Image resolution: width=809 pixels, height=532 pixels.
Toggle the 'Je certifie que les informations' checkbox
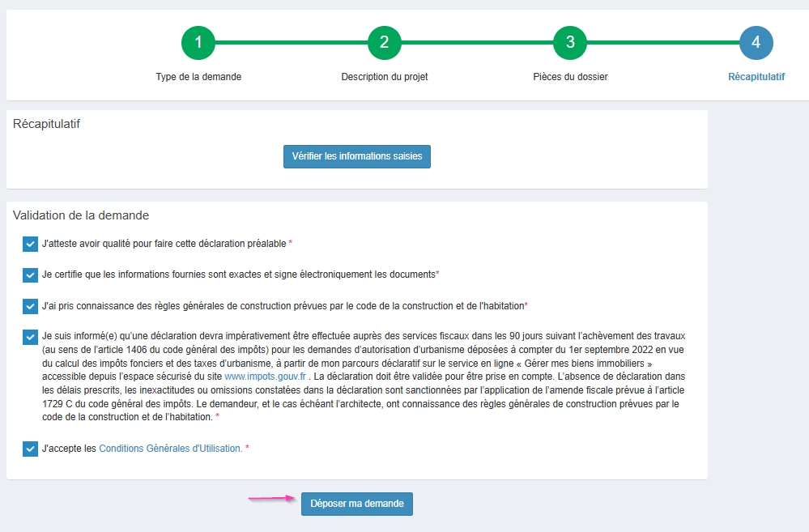click(x=31, y=275)
